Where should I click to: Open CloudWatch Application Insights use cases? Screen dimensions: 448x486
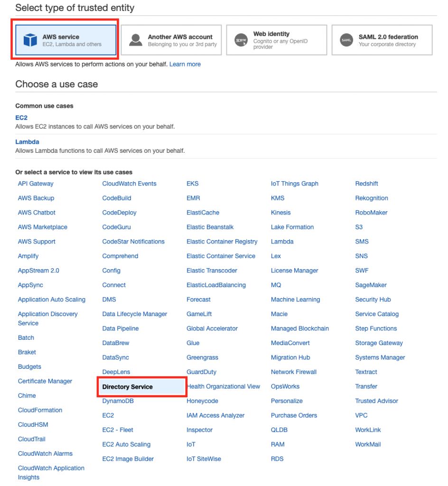pyautogui.click(x=51, y=473)
